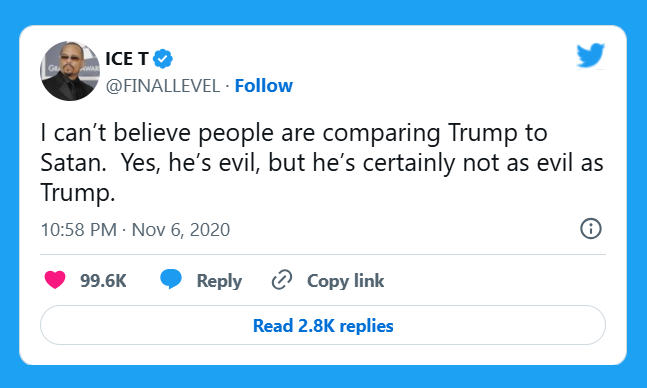Viewport: 647px width, 388px height.
Task: Click the word 'Satan.' in the tweet
Action: (73, 163)
